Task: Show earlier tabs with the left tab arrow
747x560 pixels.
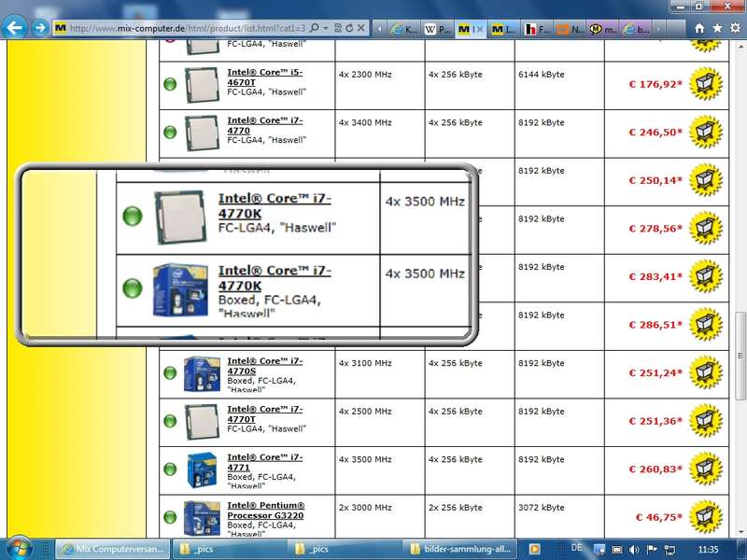Action: (x=379, y=29)
